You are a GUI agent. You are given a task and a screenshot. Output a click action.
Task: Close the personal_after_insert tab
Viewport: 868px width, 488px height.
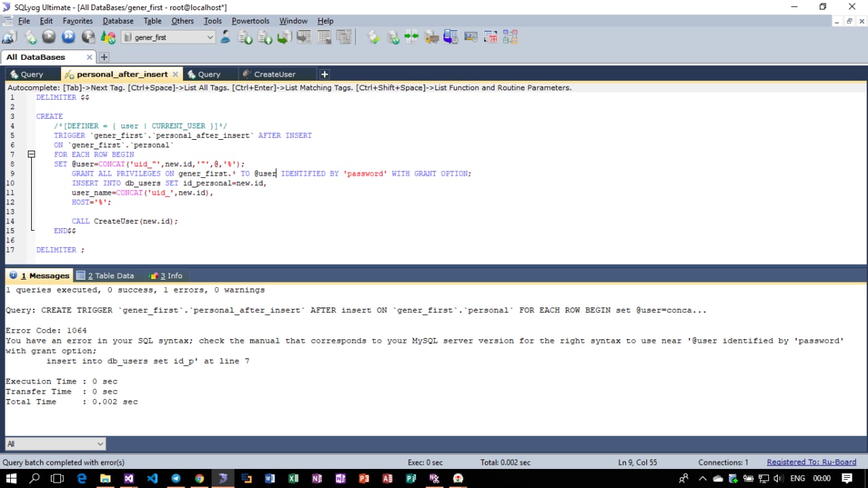[175, 74]
